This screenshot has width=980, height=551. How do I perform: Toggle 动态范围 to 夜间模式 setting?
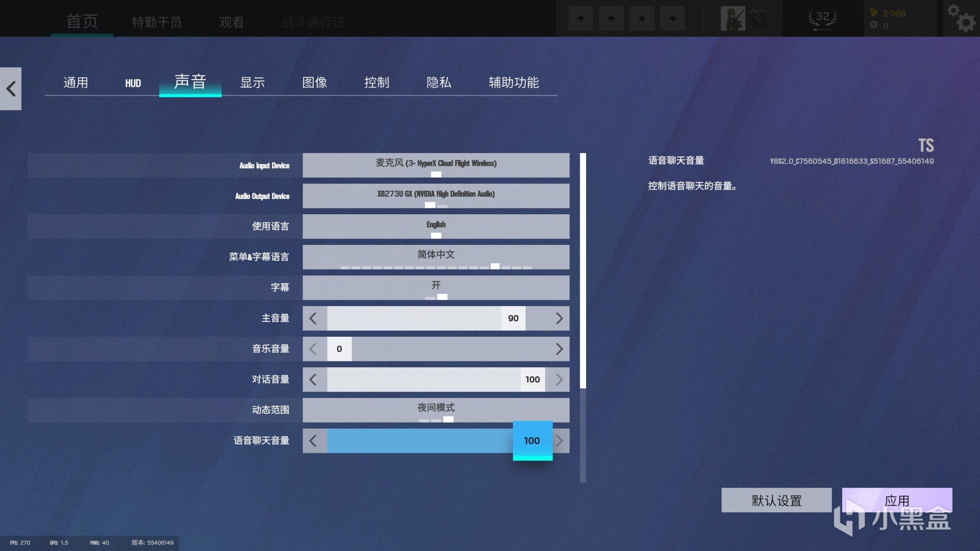point(436,408)
